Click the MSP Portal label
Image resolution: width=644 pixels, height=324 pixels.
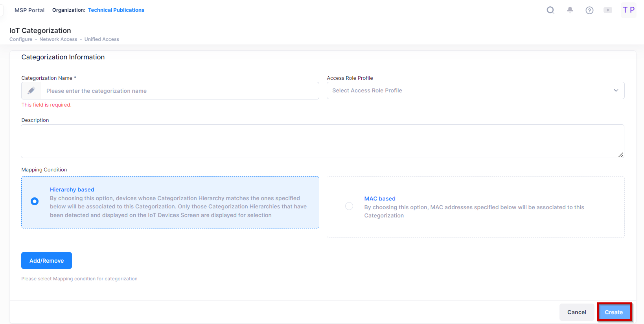pos(29,10)
